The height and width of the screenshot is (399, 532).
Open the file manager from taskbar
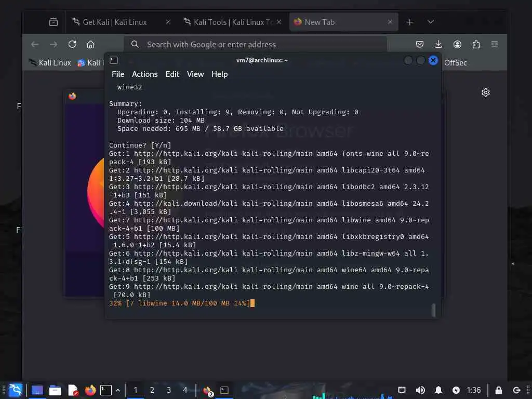click(55, 390)
